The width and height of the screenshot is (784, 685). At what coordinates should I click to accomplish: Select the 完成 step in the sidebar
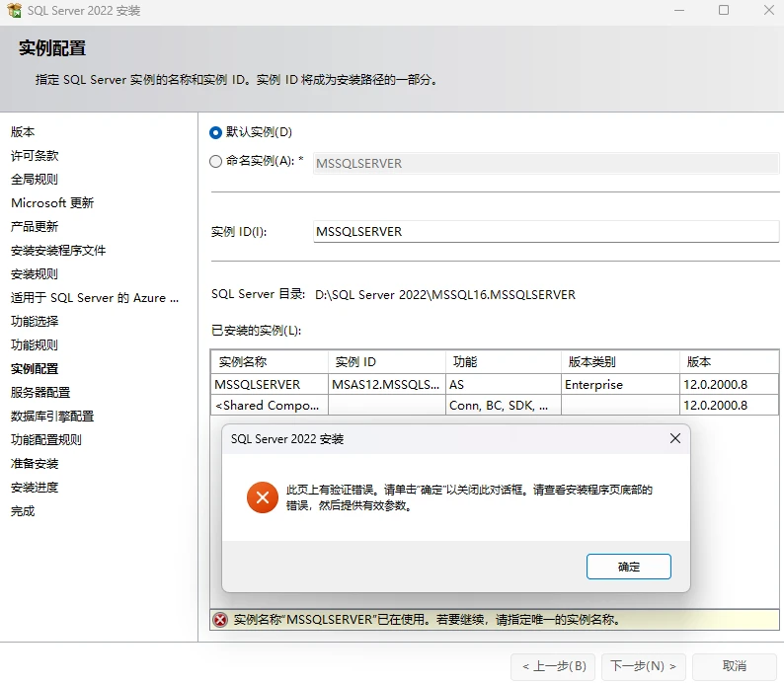(x=23, y=511)
